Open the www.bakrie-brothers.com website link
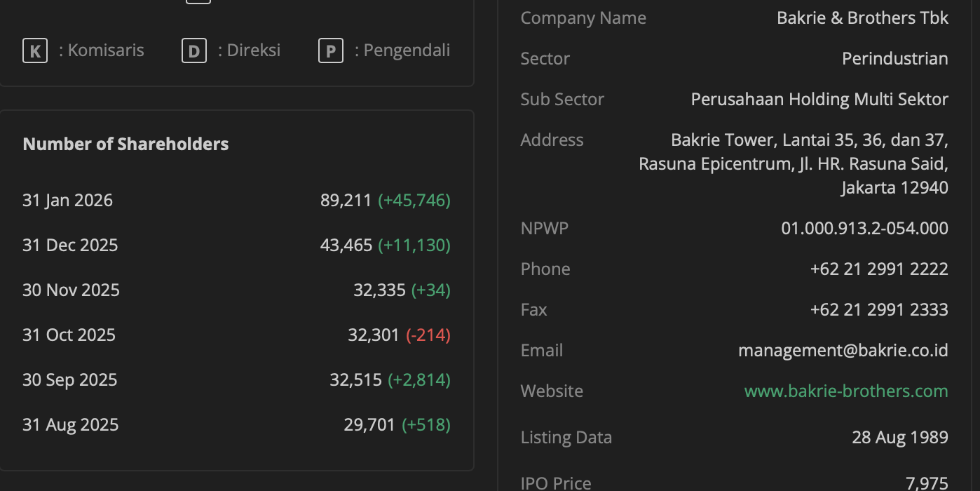This screenshot has height=491, width=980. [x=845, y=391]
